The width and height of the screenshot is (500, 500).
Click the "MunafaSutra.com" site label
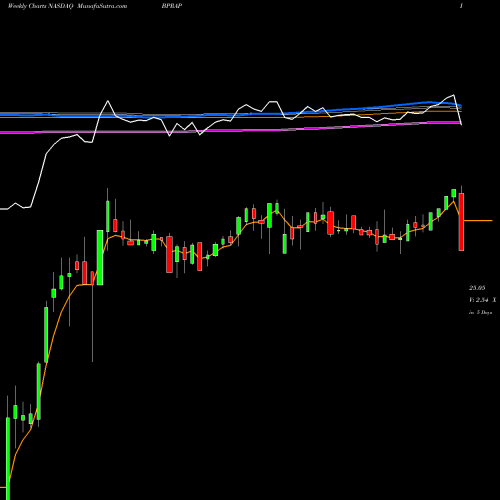102,6
